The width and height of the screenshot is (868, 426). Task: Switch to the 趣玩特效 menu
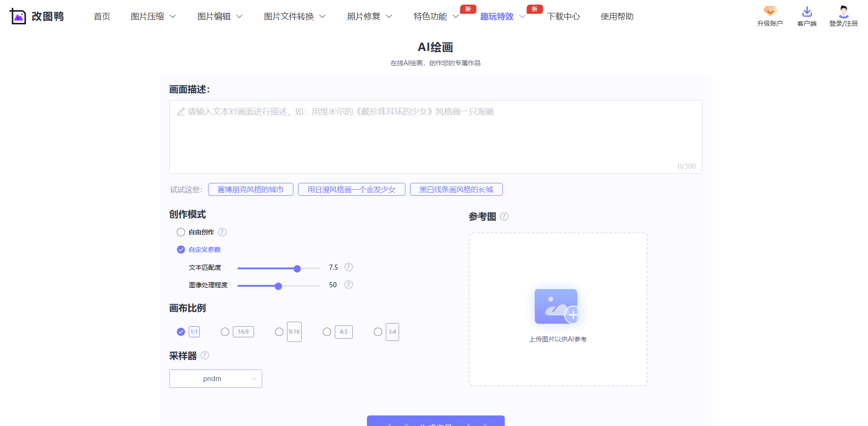point(497,16)
